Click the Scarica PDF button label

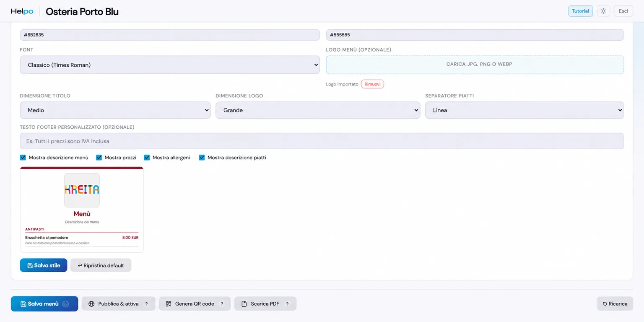[x=265, y=304]
